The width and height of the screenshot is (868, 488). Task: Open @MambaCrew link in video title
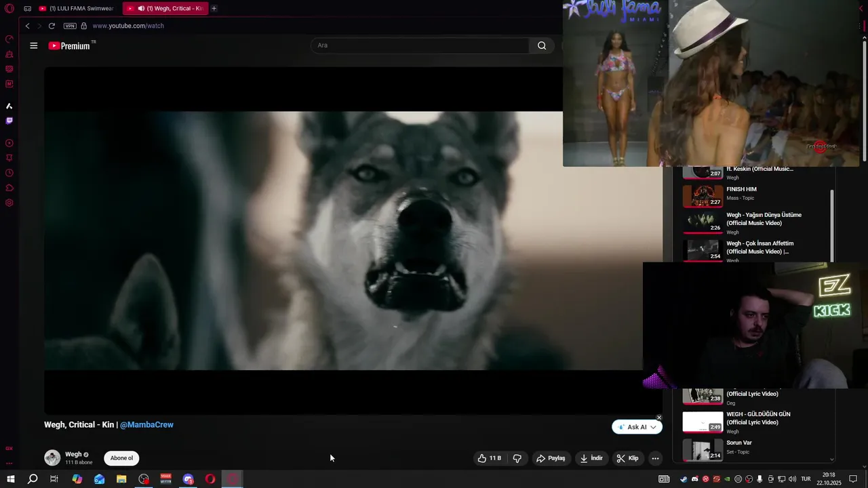(146, 425)
